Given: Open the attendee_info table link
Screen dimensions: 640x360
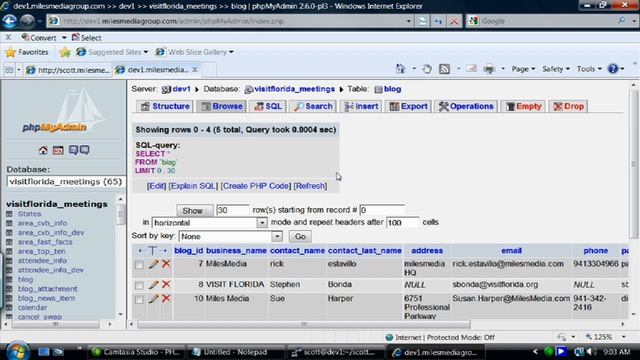Looking at the screenshot, I should point(42,260).
